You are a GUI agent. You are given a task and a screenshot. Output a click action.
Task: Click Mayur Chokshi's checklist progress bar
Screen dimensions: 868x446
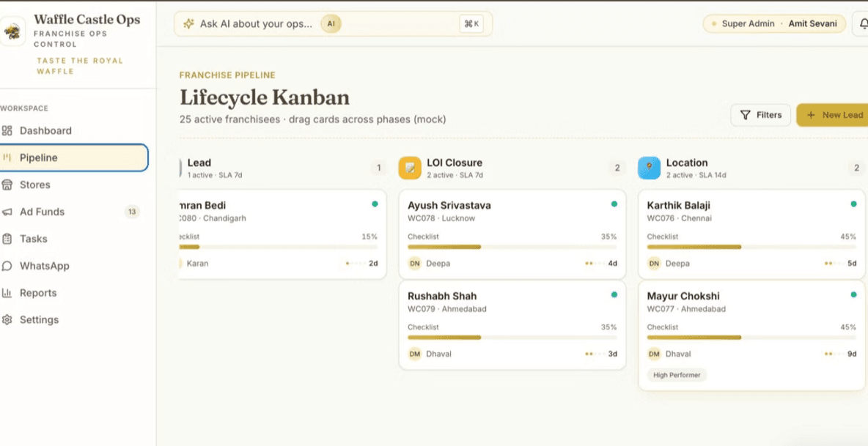click(x=751, y=337)
